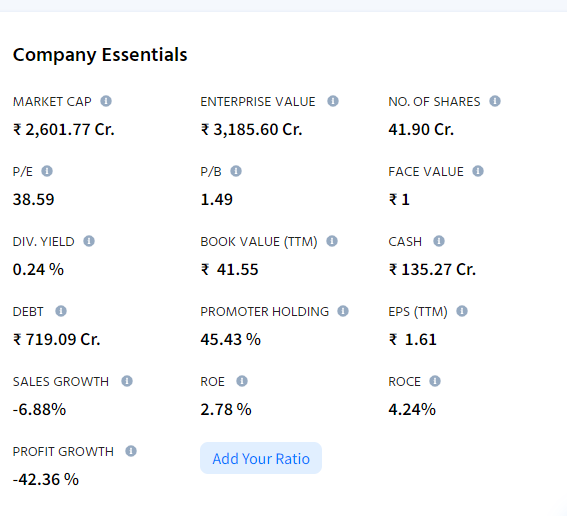Image resolution: width=567 pixels, height=516 pixels.
Task: Select the debt value ₹ 719.09 Cr.
Action: (x=56, y=340)
